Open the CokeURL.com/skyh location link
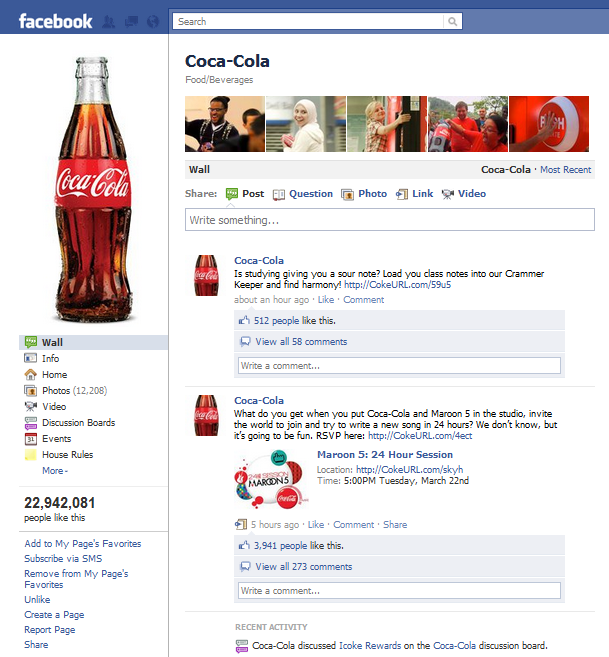The image size is (609, 657). point(409,470)
